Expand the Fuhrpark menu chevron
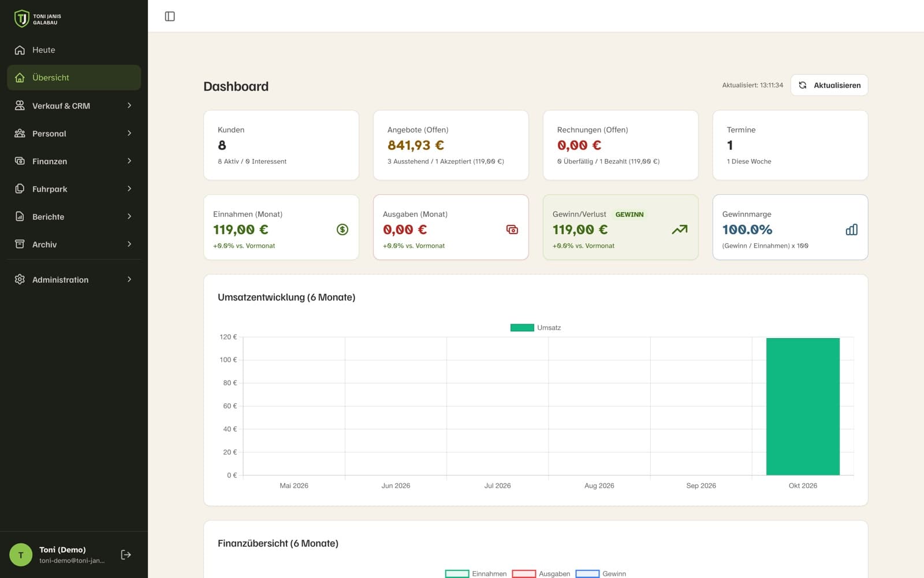The height and width of the screenshot is (578, 924). [x=129, y=189]
